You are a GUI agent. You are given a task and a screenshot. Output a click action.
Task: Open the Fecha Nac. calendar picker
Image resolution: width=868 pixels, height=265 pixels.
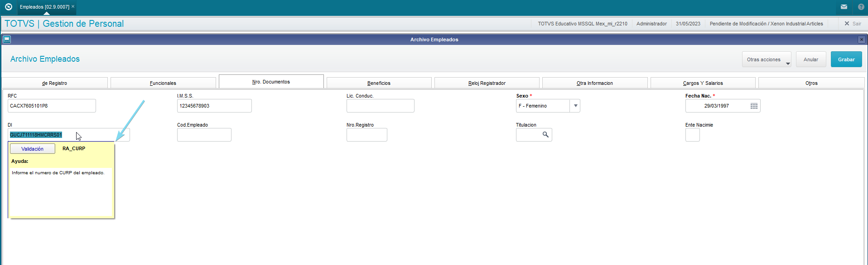[x=754, y=106]
